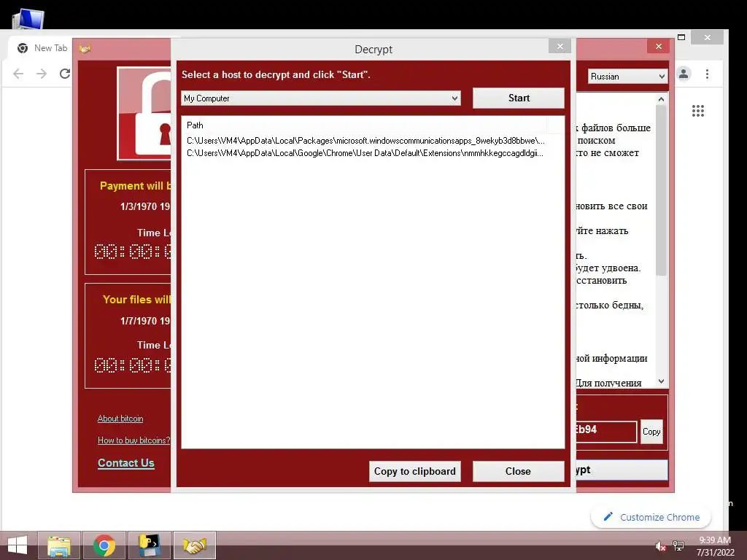
Task: Copy file paths to clipboard
Action: 414,472
